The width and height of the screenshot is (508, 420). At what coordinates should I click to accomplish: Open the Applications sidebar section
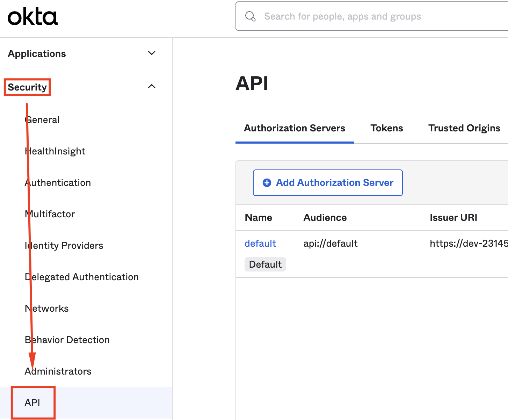(x=37, y=54)
